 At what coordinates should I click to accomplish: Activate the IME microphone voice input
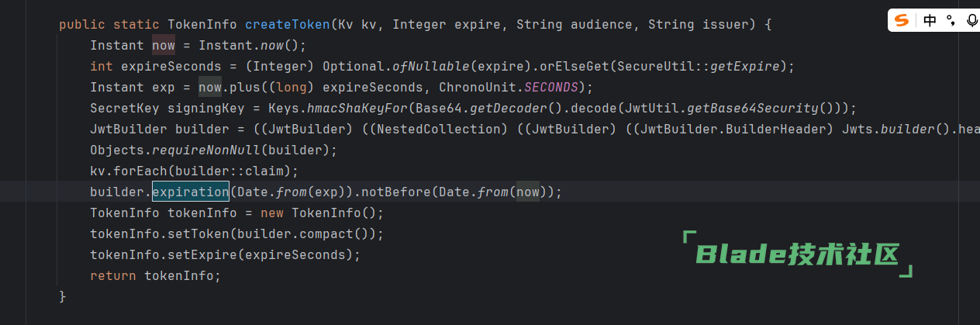(x=971, y=21)
